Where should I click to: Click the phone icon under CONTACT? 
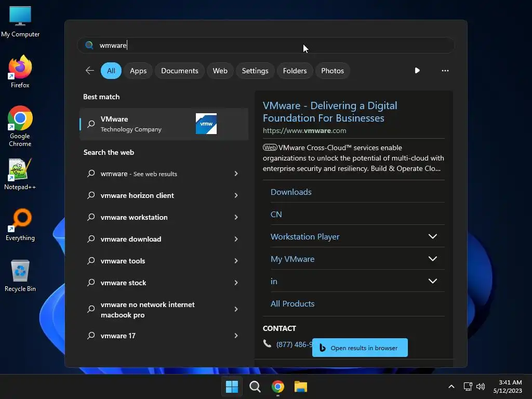(268, 344)
